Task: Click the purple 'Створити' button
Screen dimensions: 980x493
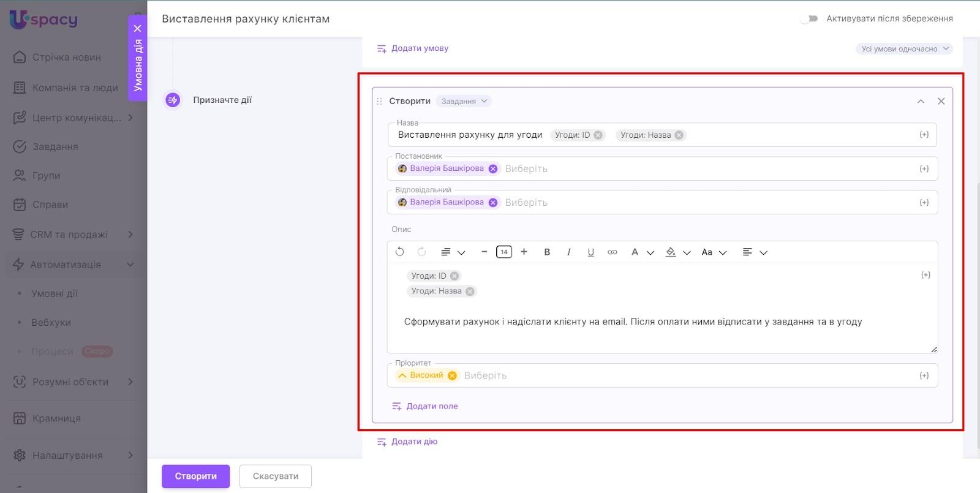Action: coord(195,476)
